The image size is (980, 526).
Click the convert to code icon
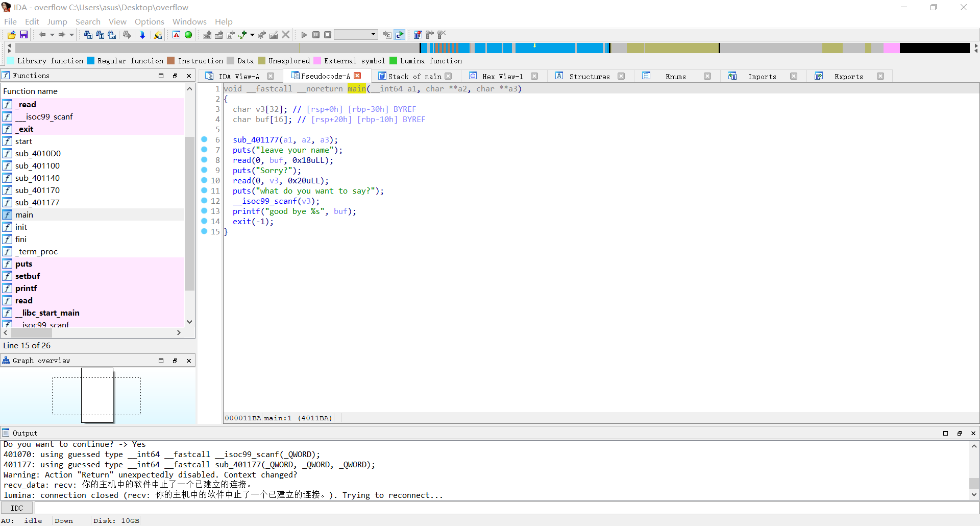[207, 35]
